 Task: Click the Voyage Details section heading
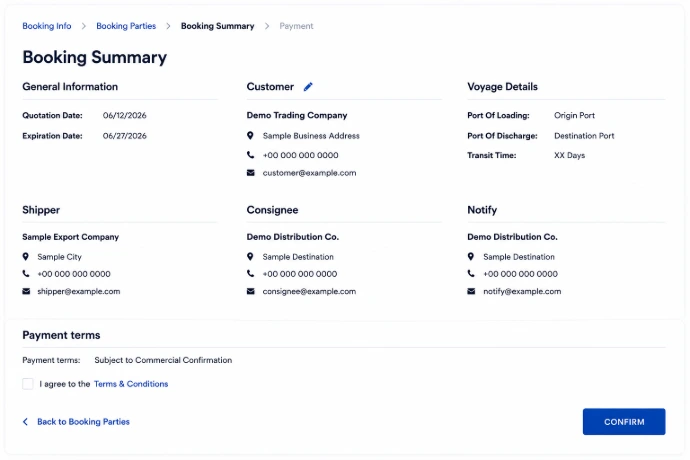[503, 87]
